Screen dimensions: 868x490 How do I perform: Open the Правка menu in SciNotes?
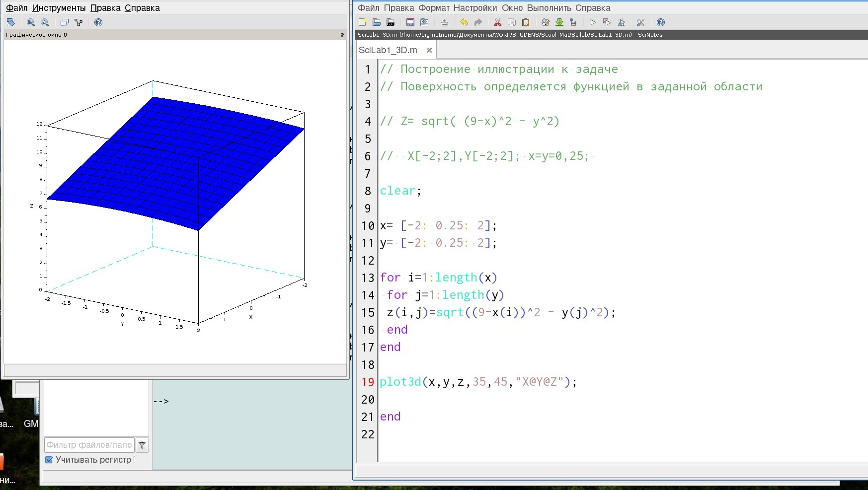pos(399,8)
